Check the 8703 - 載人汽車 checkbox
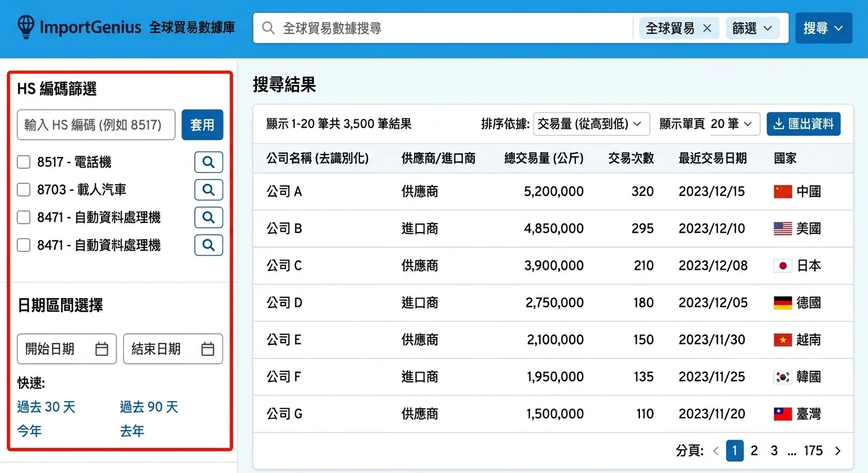Screen dimensions: 868x473 coord(23,190)
